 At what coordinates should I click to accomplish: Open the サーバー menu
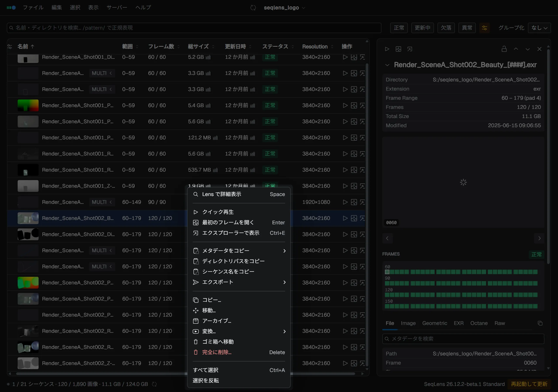pos(117,8)
